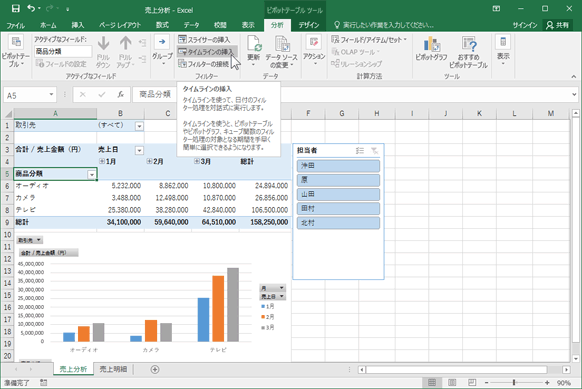582x389 pixels.
Task: Open the PivotTable options button
Action: 15,52
